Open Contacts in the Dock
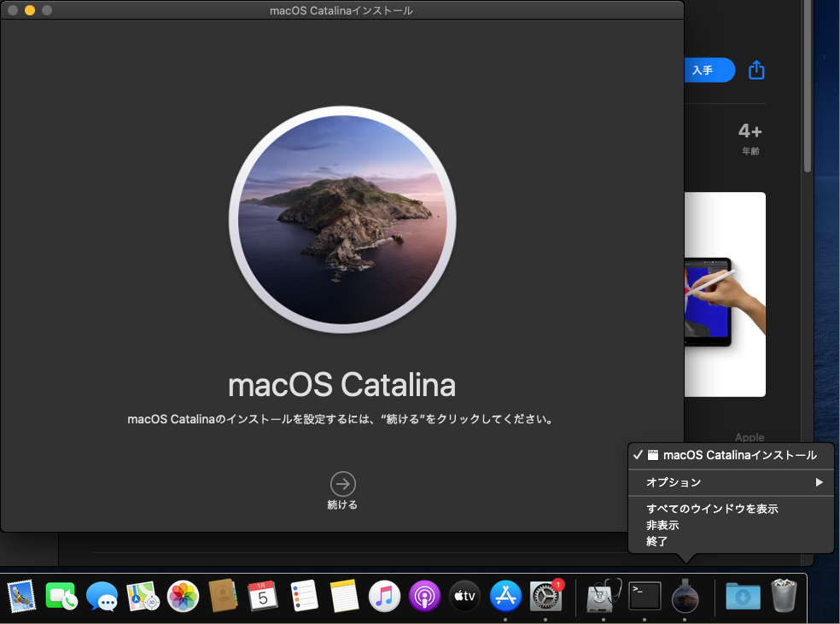Screen dimensions: 840x624 (x=223, y=596)
